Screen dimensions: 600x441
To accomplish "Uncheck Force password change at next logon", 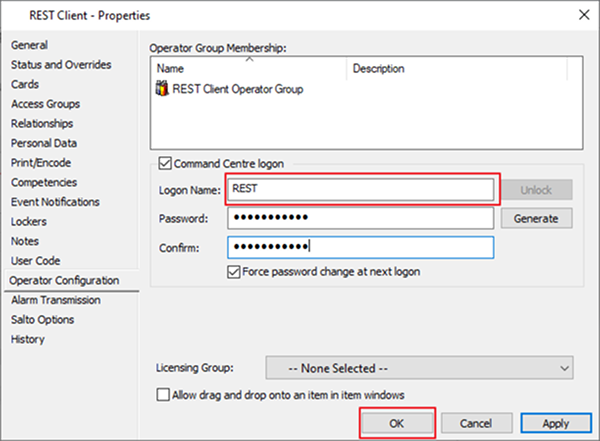I will point(235,271).
